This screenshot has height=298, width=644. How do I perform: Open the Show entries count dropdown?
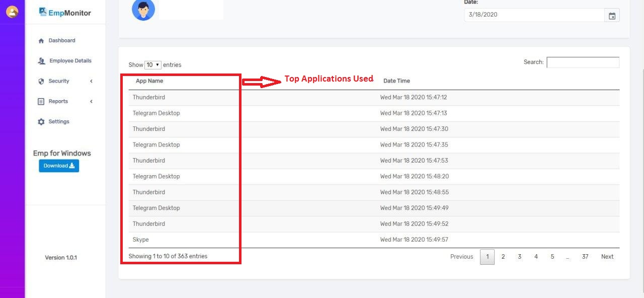pyautogui.click(x=153, y=65)
